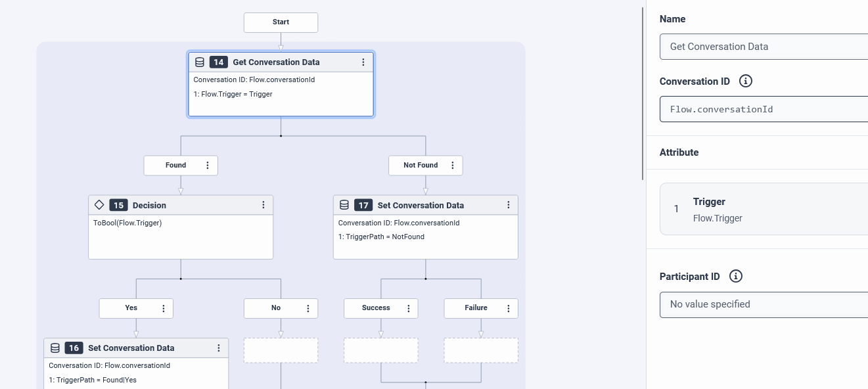
Task: Open the Found path options menu
Action: 208,166
